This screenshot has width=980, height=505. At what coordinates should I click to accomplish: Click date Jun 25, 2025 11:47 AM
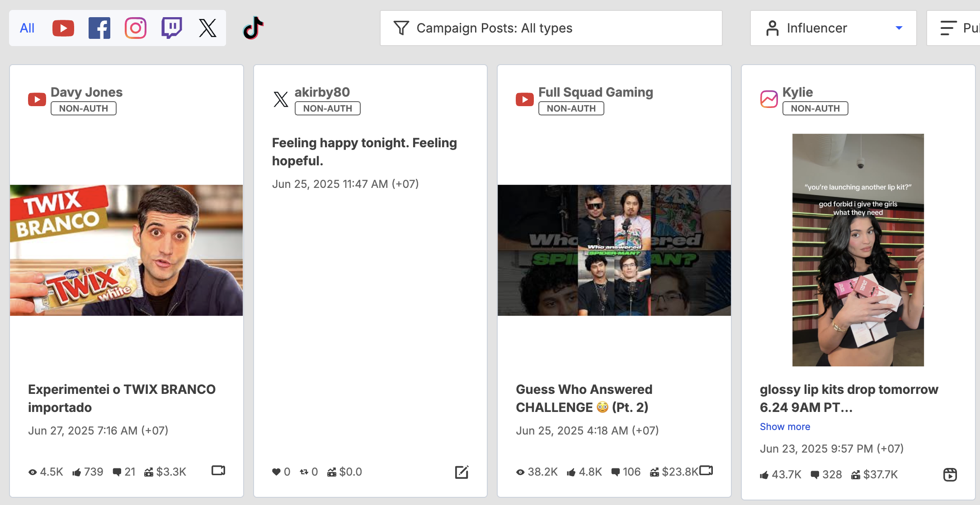click(x=345, y=184)
